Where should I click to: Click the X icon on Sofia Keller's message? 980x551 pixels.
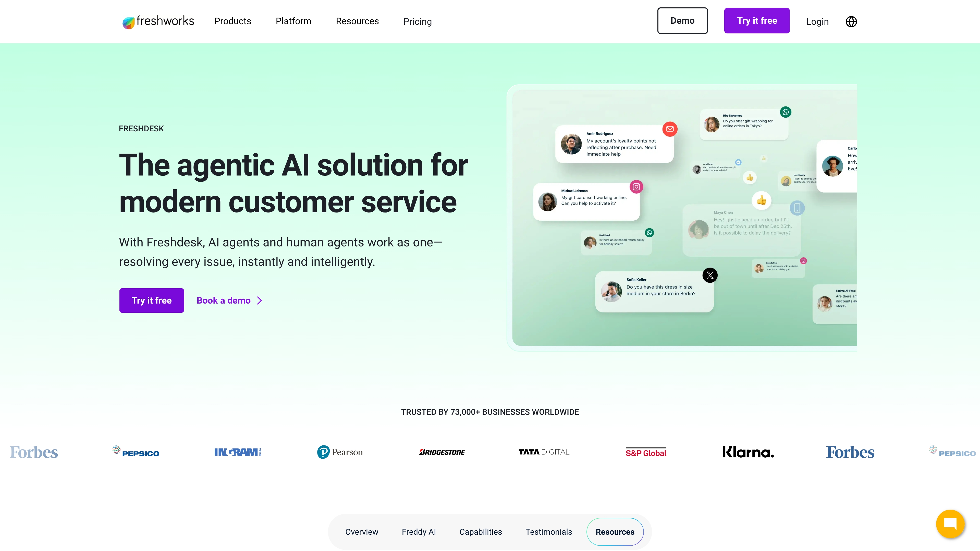tap(709, 275)
